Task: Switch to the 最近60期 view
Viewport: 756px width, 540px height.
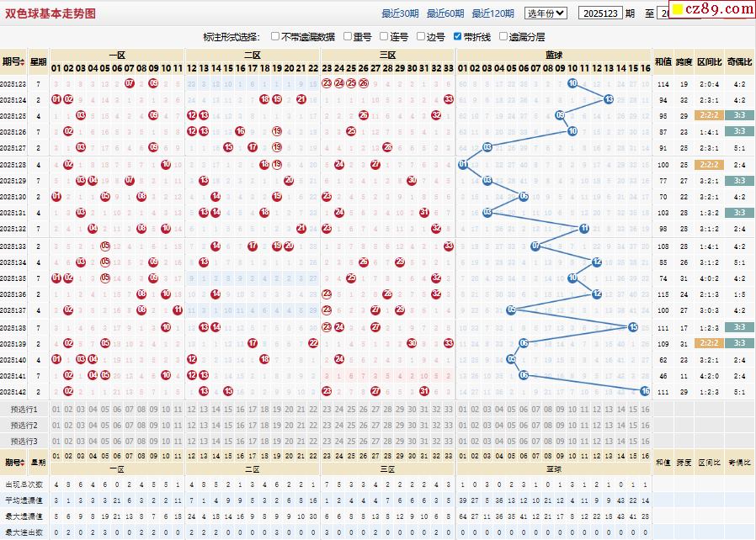Action: click(x=445, y=13)
